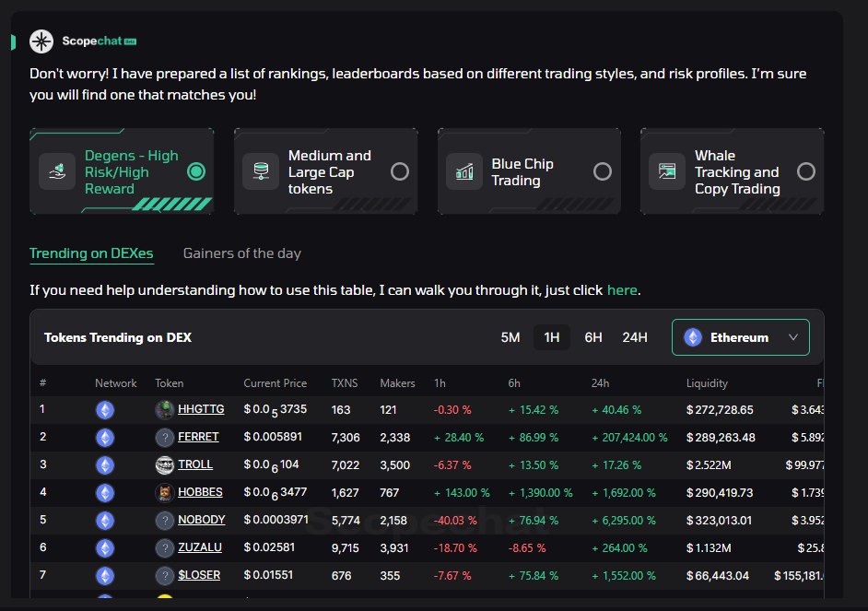Viewport: 868px width, 611px height.
Task: Click the question mark icon next to FERRET
Action: click(166, 437)
